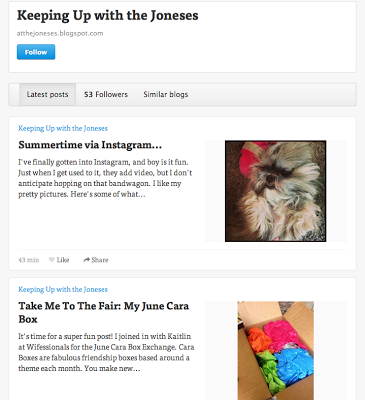Open Take Me To The Fair post title

click(x=104, y=312)
